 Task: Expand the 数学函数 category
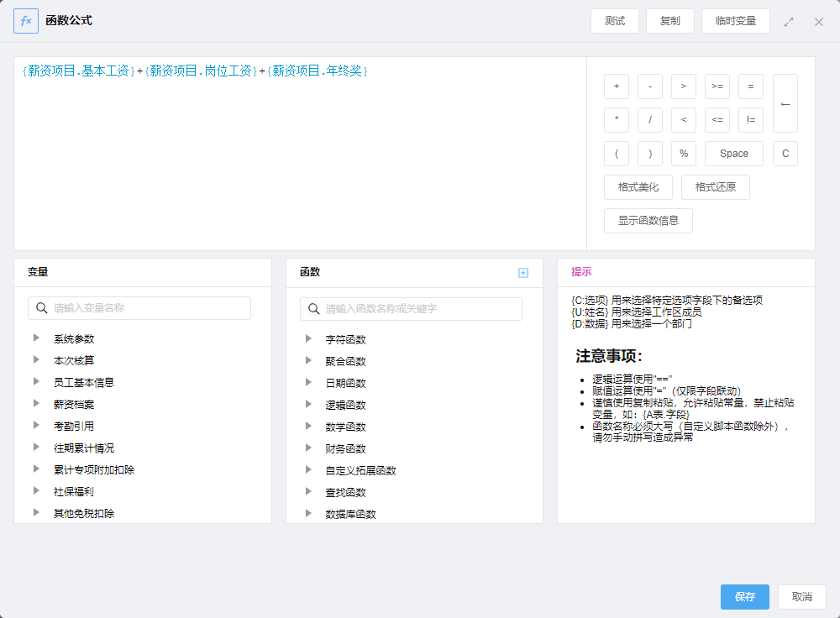[308, 426]
